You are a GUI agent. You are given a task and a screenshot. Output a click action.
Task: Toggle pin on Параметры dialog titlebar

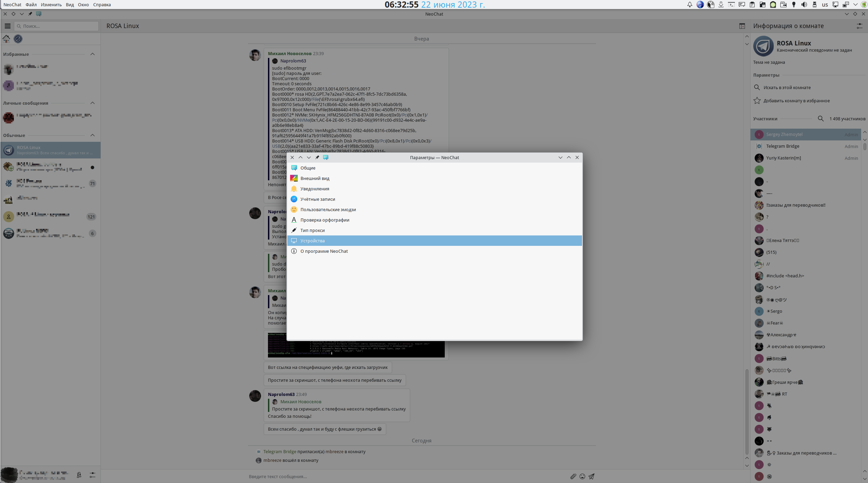coord(317,157)
